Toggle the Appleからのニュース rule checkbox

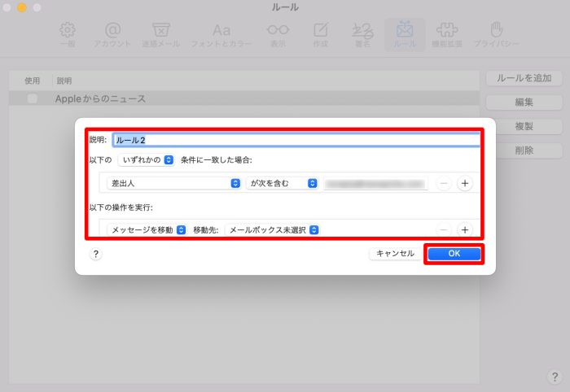click(33, 98)
